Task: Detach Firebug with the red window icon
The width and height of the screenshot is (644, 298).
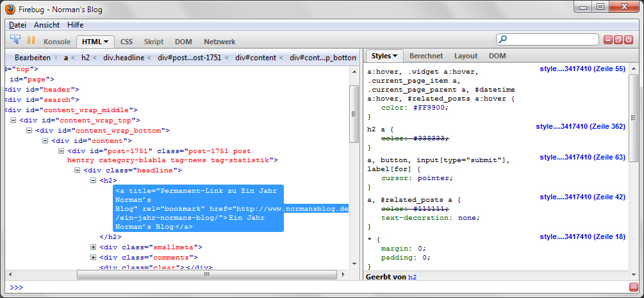Action: coord(618,40)
